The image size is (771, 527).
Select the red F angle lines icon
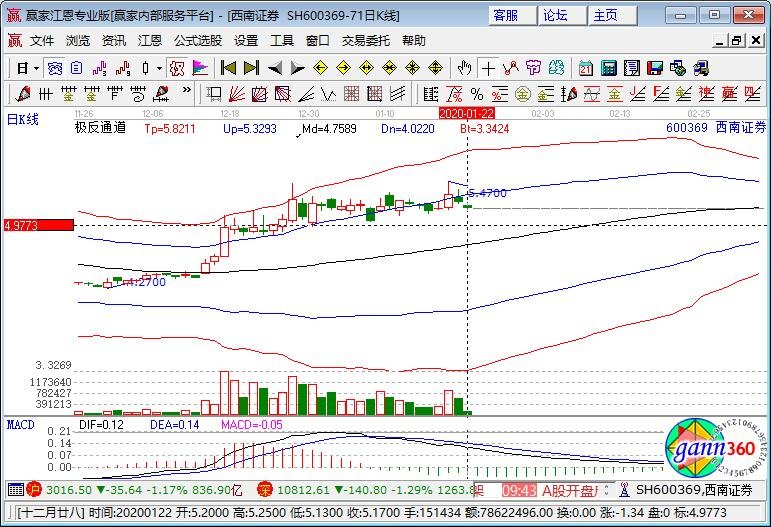(660, 93)
